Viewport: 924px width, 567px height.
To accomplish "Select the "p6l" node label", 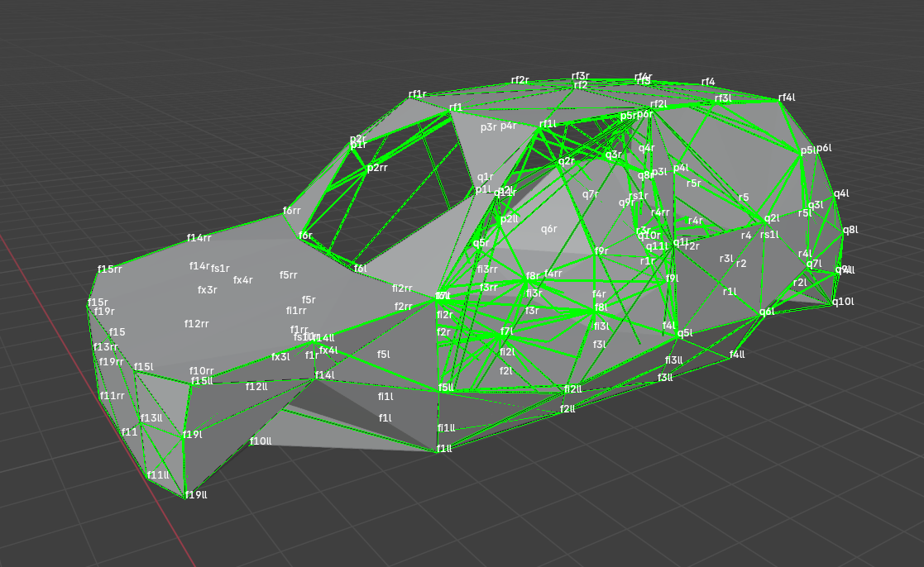I will [x=824, y=149].
